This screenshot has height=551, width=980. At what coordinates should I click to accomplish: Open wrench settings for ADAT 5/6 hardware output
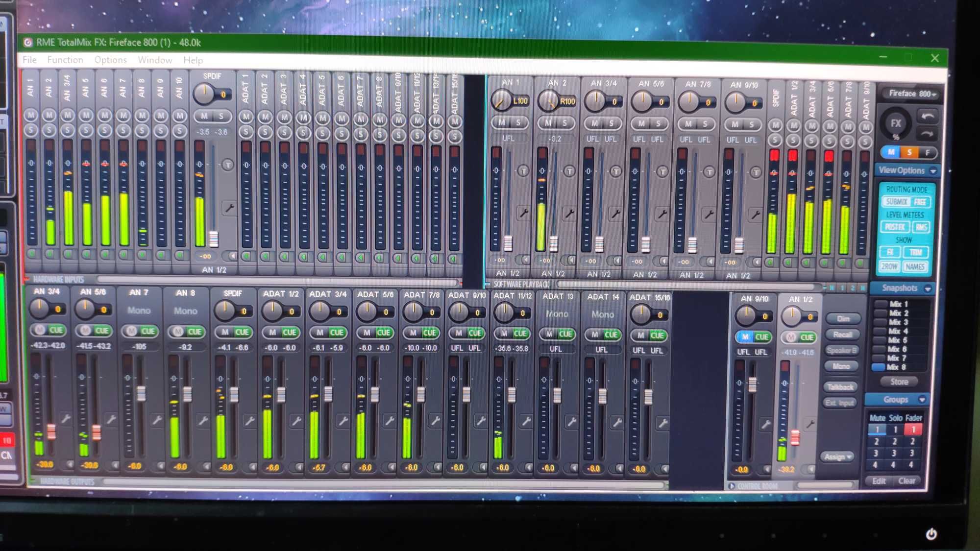(389, 421)
